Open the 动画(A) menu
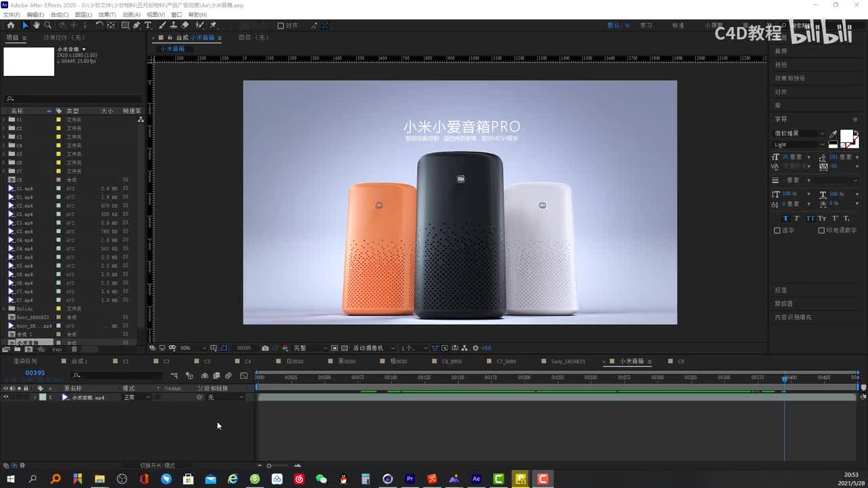The height and width of the screenshot is (488, 868). 132,14
